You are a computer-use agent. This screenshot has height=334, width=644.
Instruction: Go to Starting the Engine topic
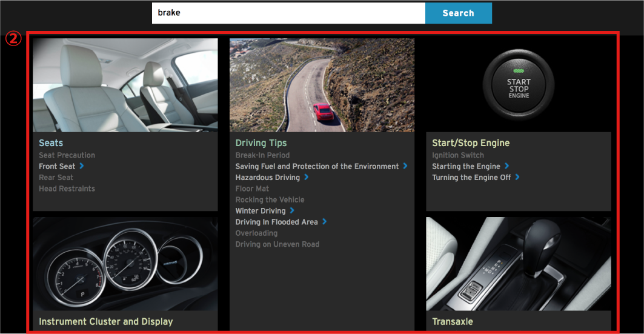(466, 167)
